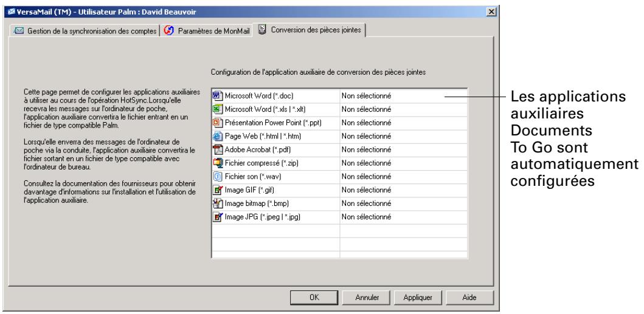Click Non sélectionné for the *.ppt row
The width and height of the screenshot is (644, 314).
click(366, 123)
